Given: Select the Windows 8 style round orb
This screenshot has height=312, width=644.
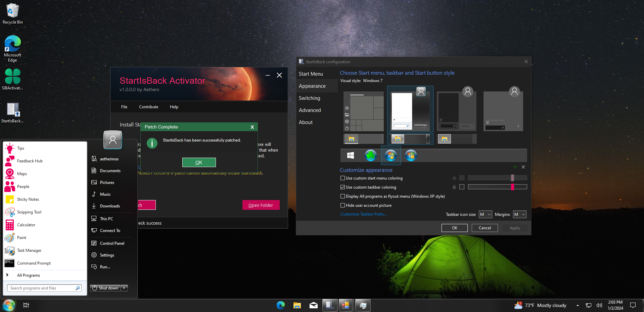Looking at the screenshot, I should tap(411, 155).
